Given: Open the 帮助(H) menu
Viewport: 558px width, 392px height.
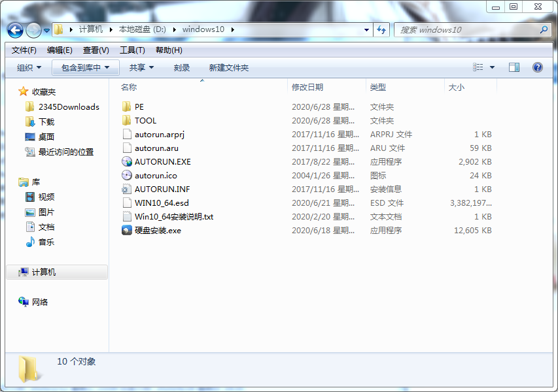Looking at the screenshot, I should pyautogui.click(x=169, y=50).
